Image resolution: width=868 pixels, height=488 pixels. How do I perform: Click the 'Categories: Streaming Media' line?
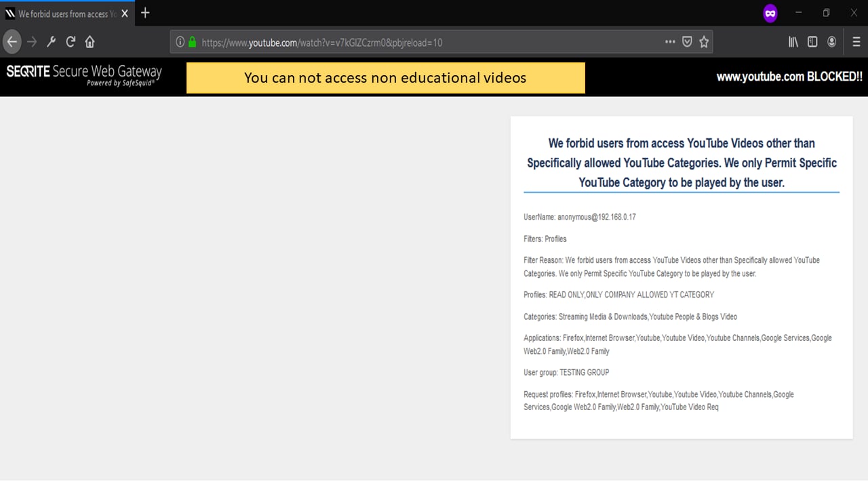tap(630, 317)
